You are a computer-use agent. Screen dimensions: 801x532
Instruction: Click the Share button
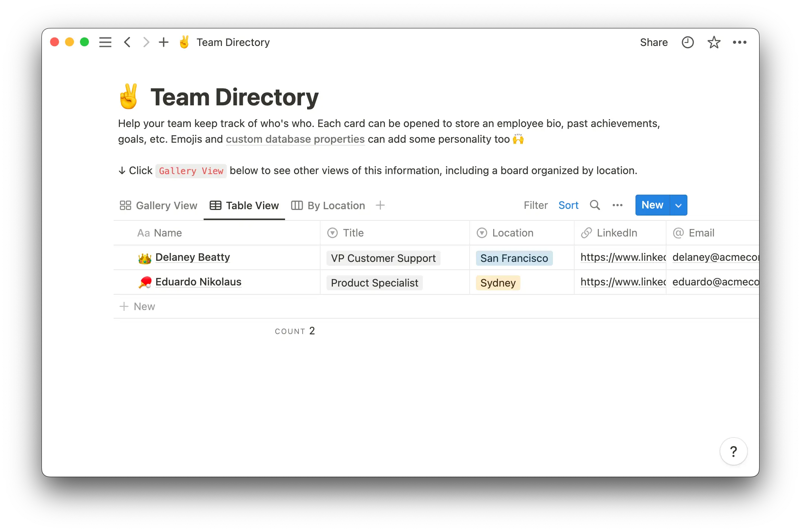point(654,42)
